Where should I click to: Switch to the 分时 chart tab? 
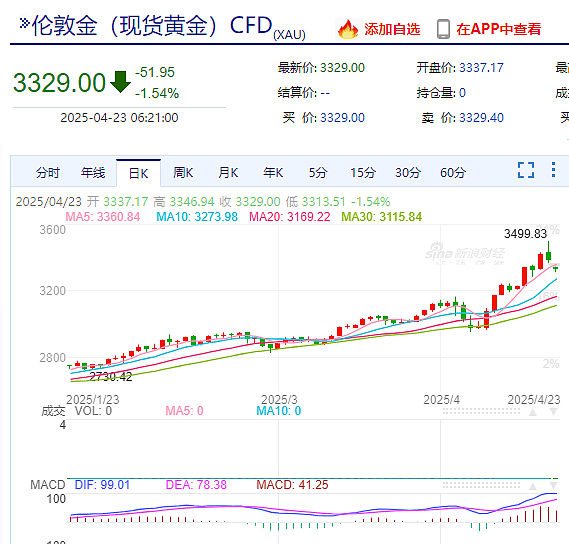tap(48, 173)
